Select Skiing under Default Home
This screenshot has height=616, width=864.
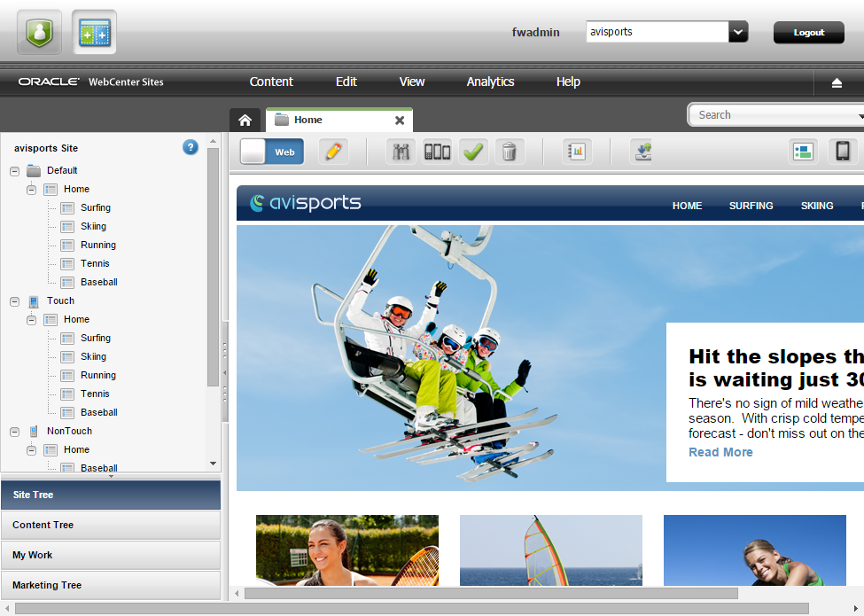93,226
